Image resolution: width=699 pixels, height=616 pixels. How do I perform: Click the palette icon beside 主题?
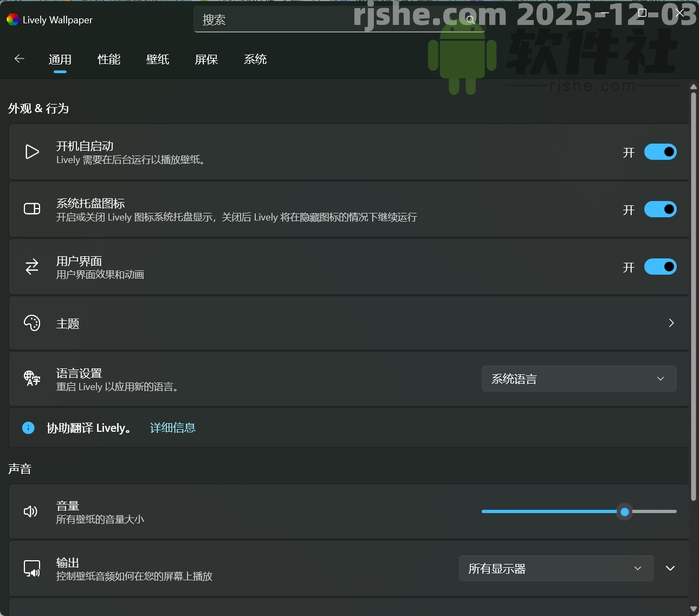click(x=32, y=323)
